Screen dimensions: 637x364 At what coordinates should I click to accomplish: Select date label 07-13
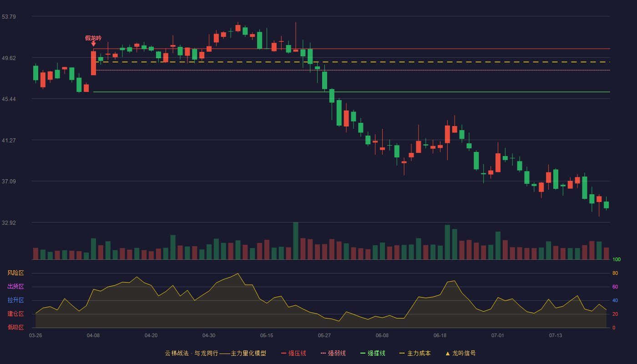(x=556, y=335)
